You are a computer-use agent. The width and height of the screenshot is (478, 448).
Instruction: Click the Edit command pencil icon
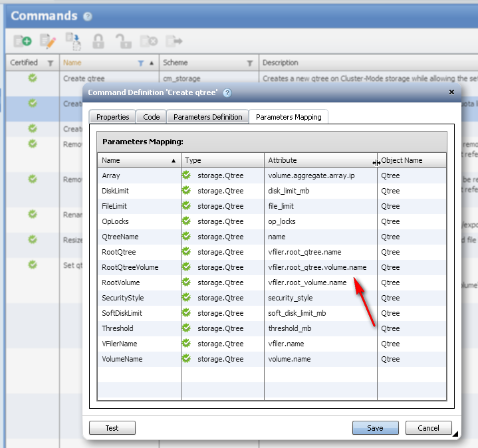48,41
